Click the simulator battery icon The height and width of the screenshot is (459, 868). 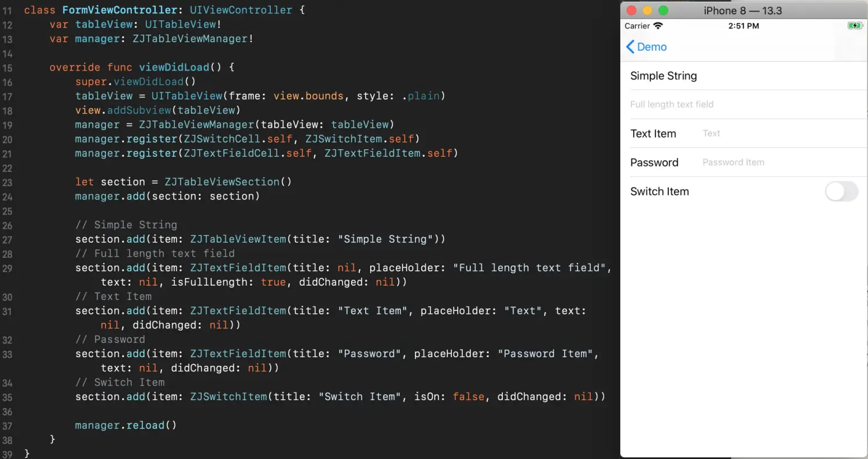pos(855,26)
